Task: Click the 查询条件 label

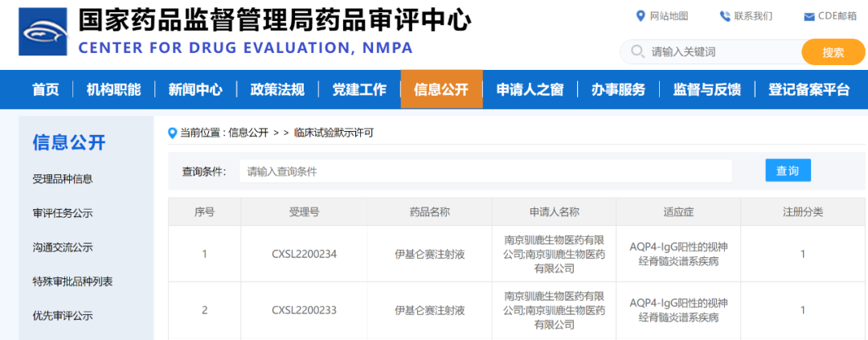Action: [204, 172]
